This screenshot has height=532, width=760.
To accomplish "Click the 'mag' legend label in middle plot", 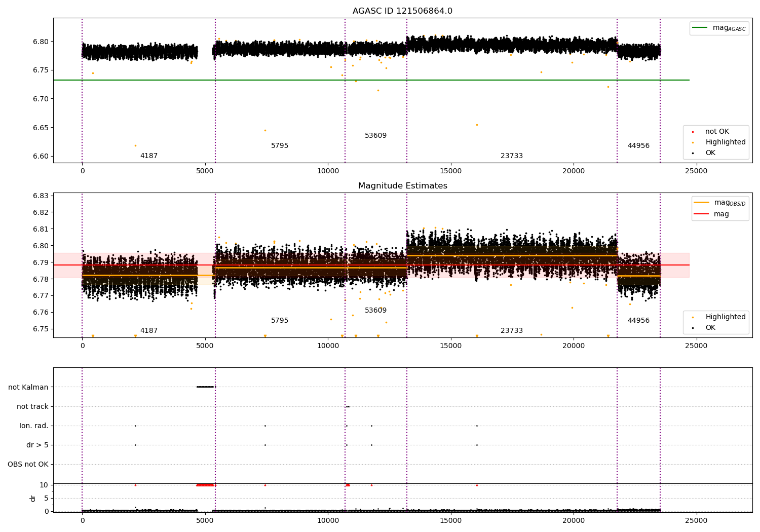I will [721, 214].
